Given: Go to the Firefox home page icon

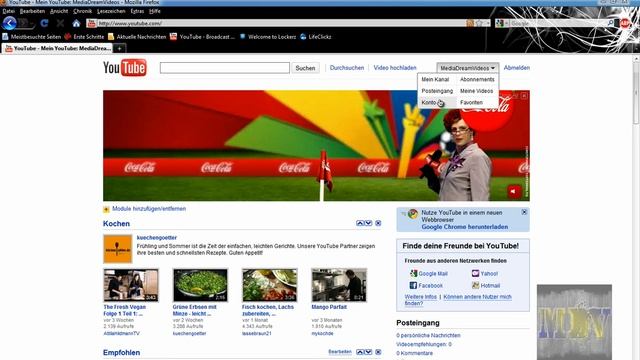Looking at the screenshot, I should 76,23.
